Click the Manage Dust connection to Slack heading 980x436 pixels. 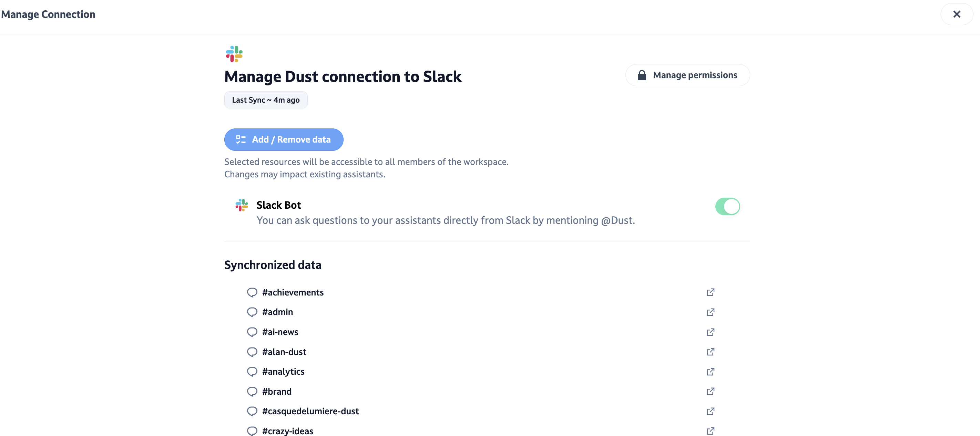pyautogui.click(x=343, y=77)
